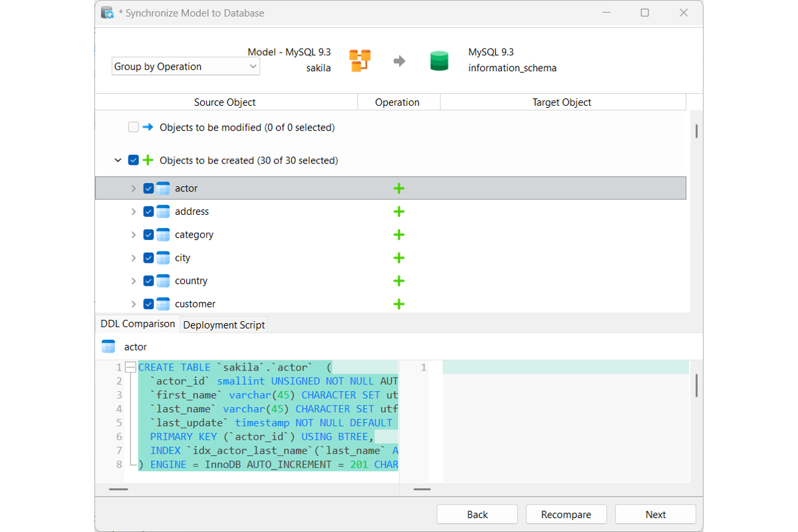The height and width of the screenshot is (532, 798).
Task: Click the green plus icon in the country row
Action: tap(399, 281)
